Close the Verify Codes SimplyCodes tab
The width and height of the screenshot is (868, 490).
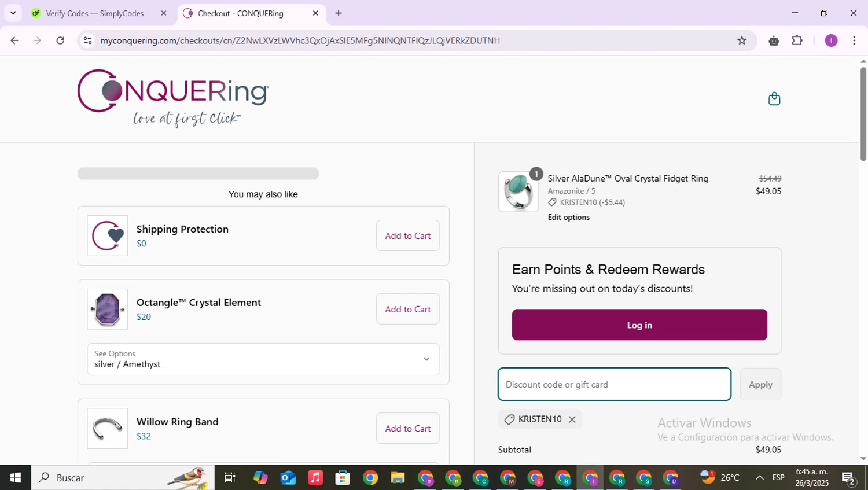[x=163, y=13]
